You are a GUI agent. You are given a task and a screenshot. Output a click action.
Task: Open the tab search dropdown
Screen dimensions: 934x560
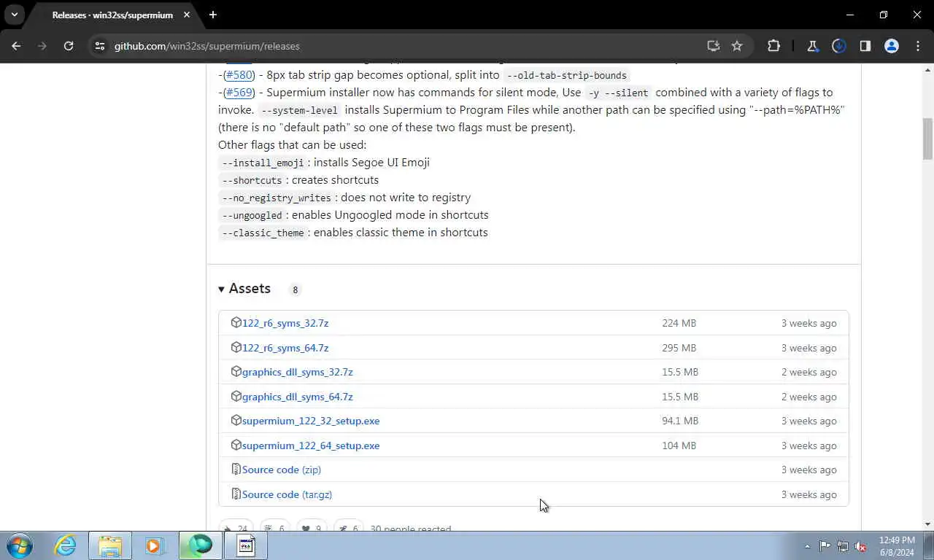[x=14, y=15]
